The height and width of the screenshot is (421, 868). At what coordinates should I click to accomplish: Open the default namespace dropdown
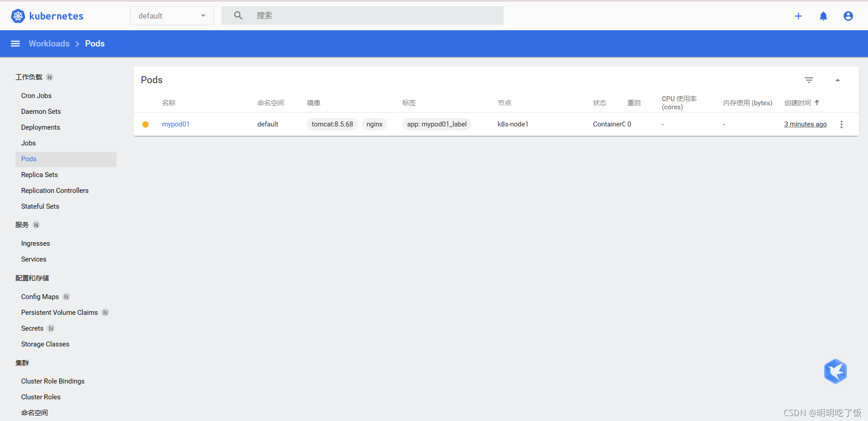click(x=172, y=15)
